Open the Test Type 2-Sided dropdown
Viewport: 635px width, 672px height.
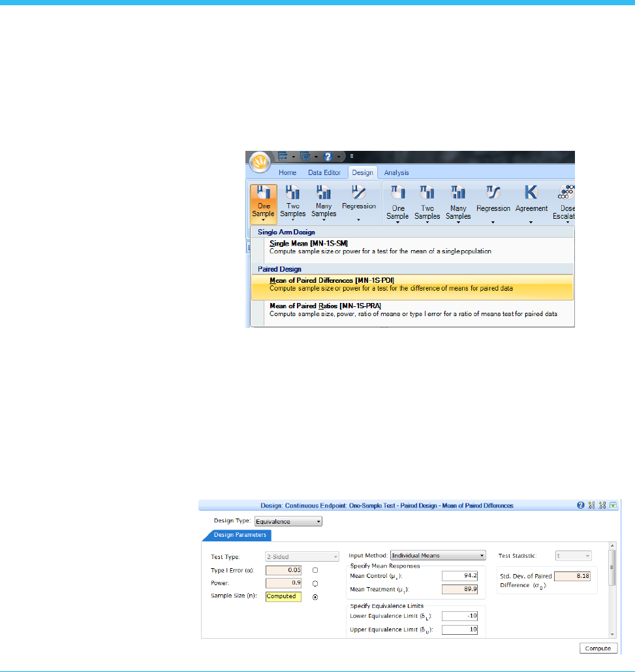pos(302,556)
